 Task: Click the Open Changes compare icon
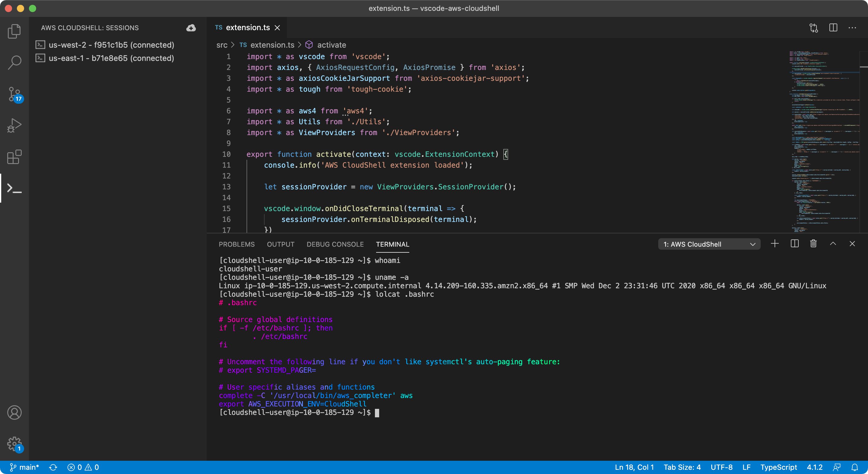(x=813, y=28)
